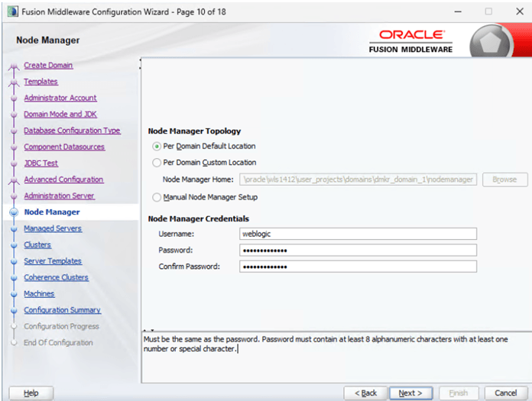
Task: Go to Coherence Clusters step
Action: click(x=56, y=277)
